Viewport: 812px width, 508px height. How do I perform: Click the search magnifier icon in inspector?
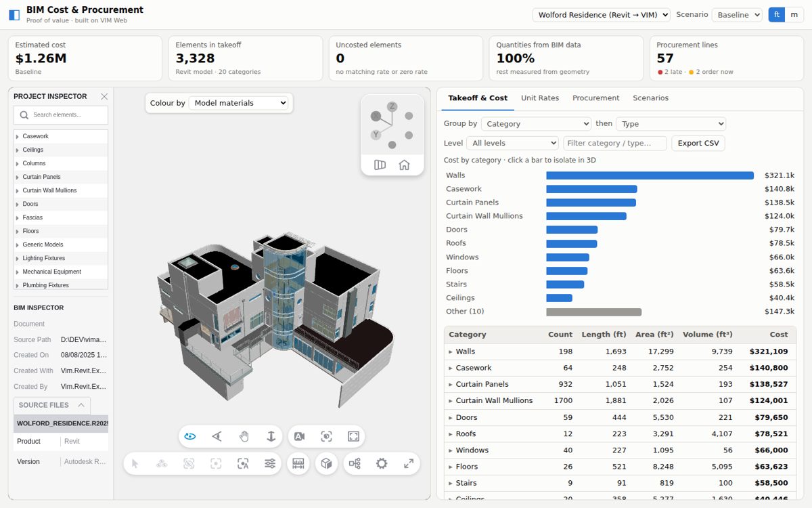24,115
